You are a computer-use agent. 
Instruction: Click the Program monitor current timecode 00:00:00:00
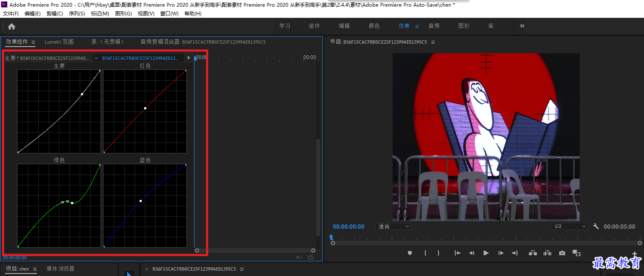pos(349,227)
